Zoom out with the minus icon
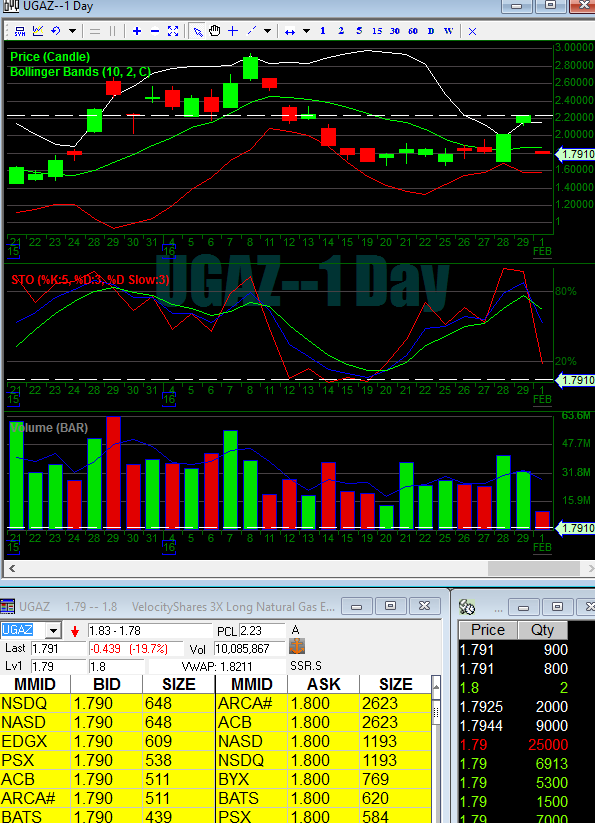Viewport: 595px width, 823px height. click(x=155, y=31)
